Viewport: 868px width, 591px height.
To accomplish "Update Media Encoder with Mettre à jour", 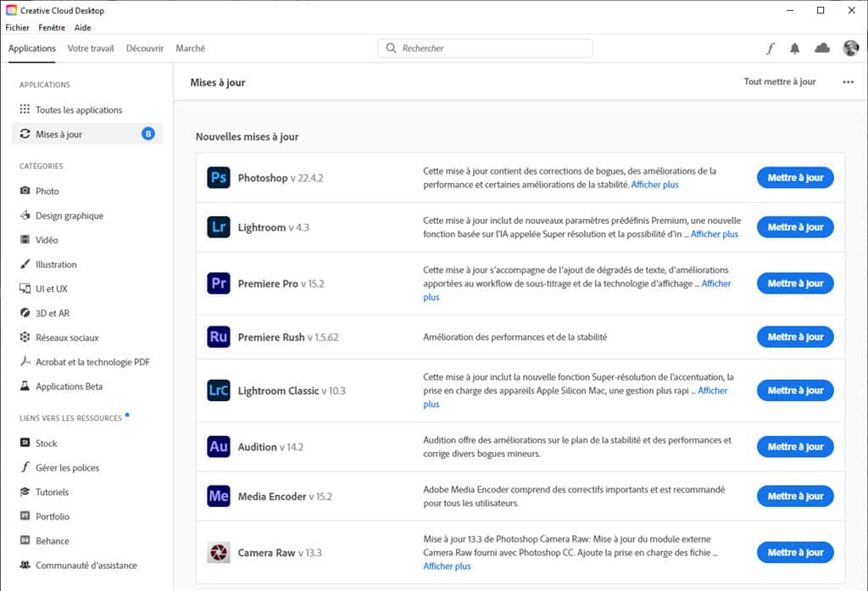I will tap(795, 496).
